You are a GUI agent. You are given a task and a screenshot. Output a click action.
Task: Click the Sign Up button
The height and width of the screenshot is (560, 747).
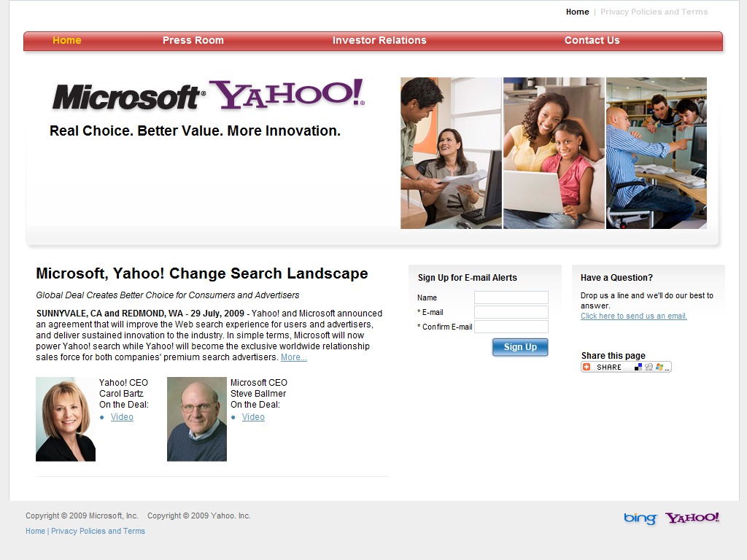(520, 347)
